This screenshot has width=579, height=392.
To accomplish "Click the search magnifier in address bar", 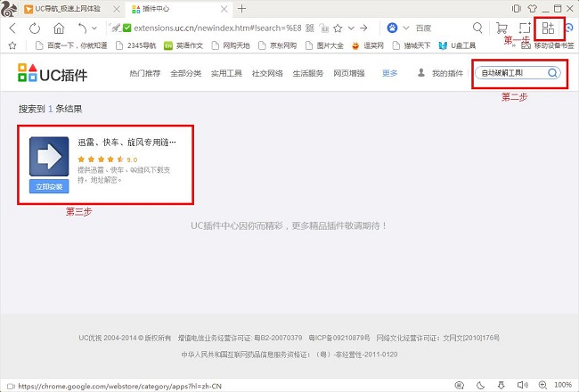I will [478, 29].
